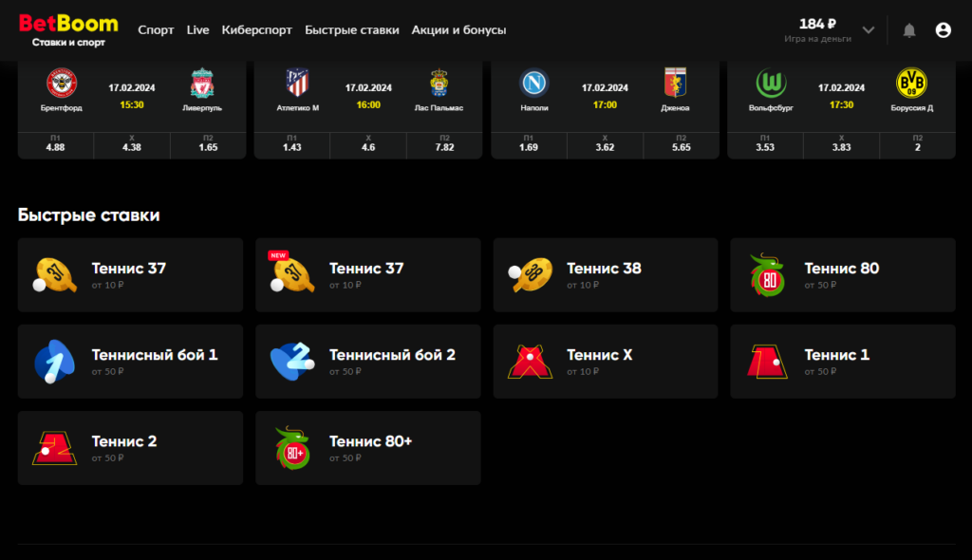The height and width of the screenshot is (560, 972).
Task: Open the notifications bell
Action: point(908,30)
